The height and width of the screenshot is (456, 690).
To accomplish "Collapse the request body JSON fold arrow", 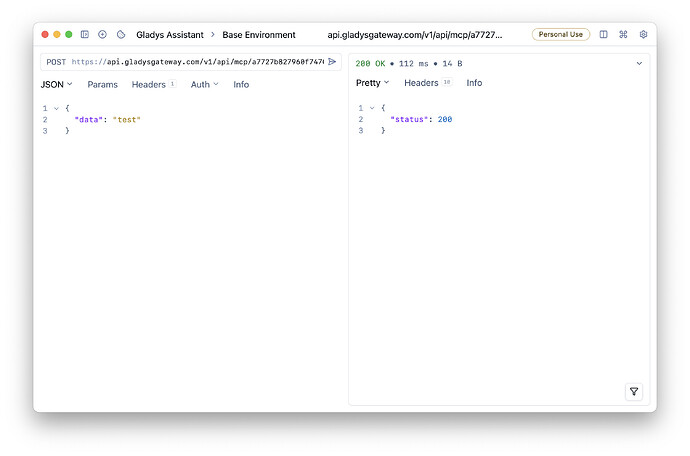I will 56,108.
